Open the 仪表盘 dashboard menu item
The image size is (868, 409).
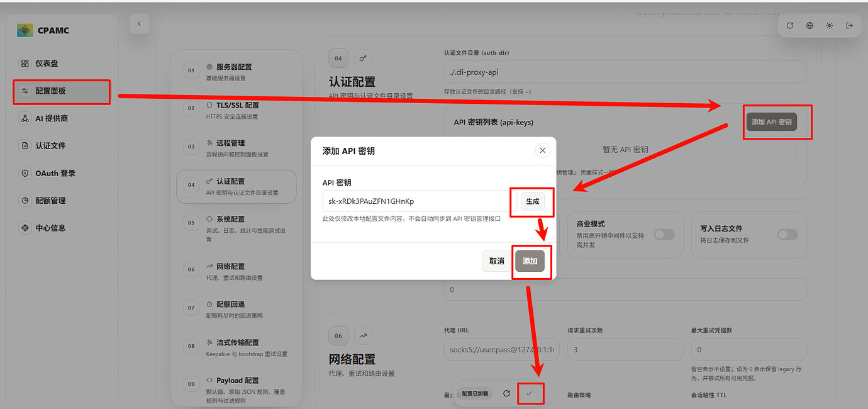[x=62, y=64]
